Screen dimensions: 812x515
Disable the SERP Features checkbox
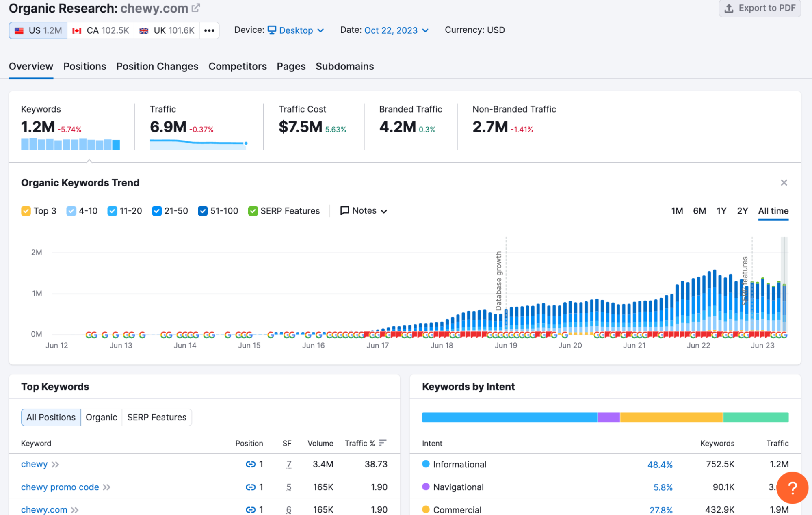tap(253, 211)
